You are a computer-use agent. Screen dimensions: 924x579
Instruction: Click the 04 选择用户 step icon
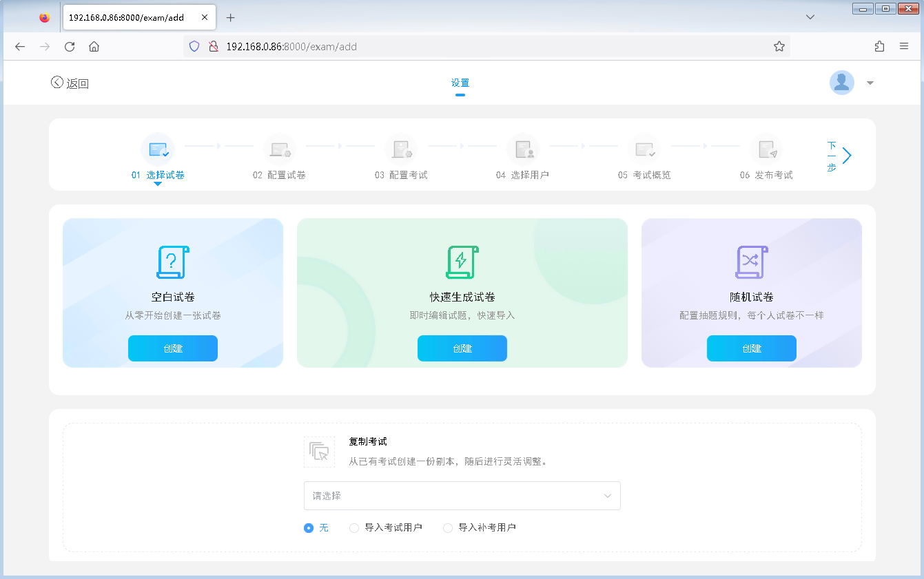tap(524, 149)
